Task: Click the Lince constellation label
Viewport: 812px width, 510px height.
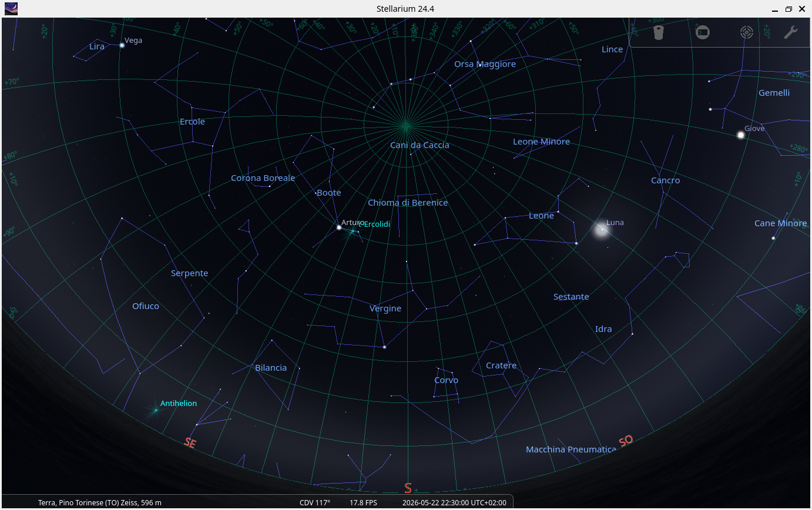Action: [612, 49]
